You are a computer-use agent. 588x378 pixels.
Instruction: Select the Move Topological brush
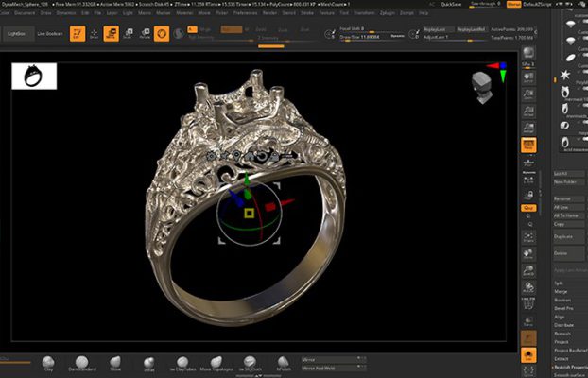pos(216,363)
